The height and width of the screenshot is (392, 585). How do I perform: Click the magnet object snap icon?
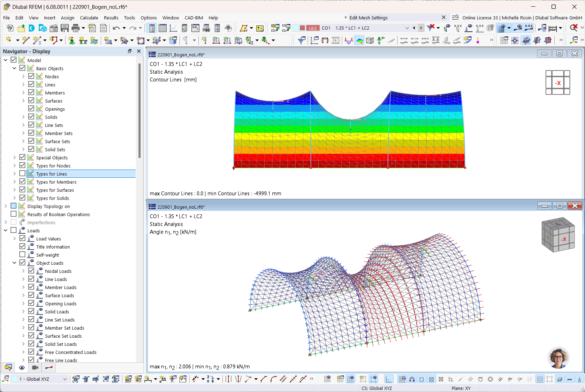click(x=412, y=379)
